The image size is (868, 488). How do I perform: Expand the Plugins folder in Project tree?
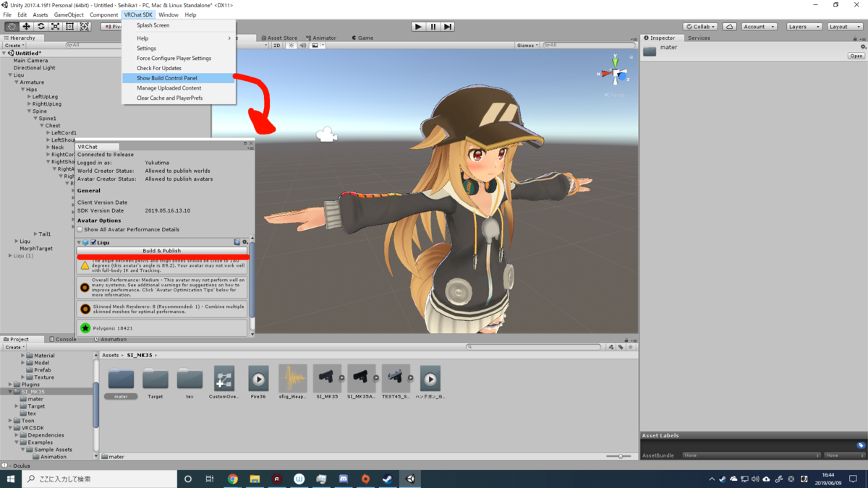pos(10,385)
